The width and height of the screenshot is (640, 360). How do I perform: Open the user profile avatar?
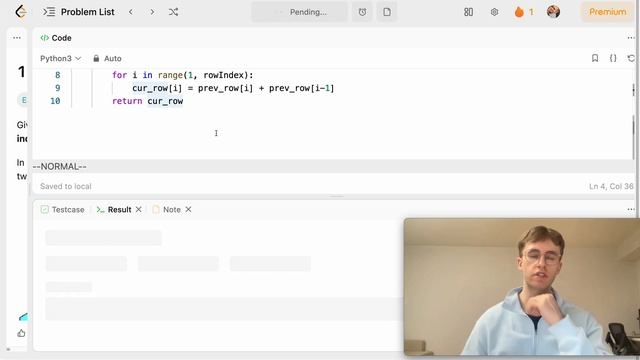553,12
